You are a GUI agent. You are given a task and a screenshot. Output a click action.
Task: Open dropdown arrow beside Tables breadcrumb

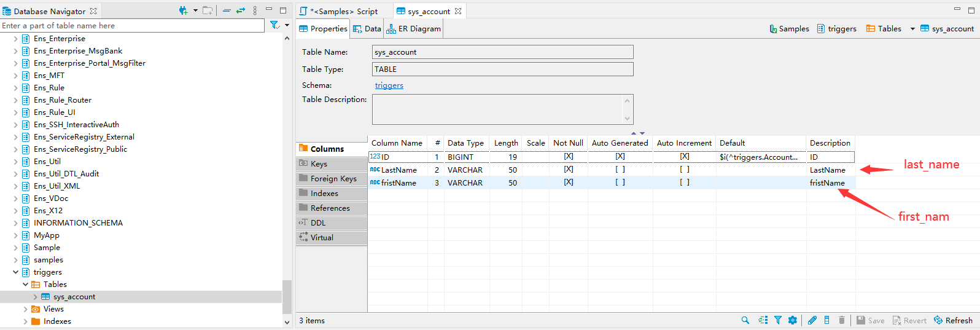pyautogui.click(x=912, y=29)
